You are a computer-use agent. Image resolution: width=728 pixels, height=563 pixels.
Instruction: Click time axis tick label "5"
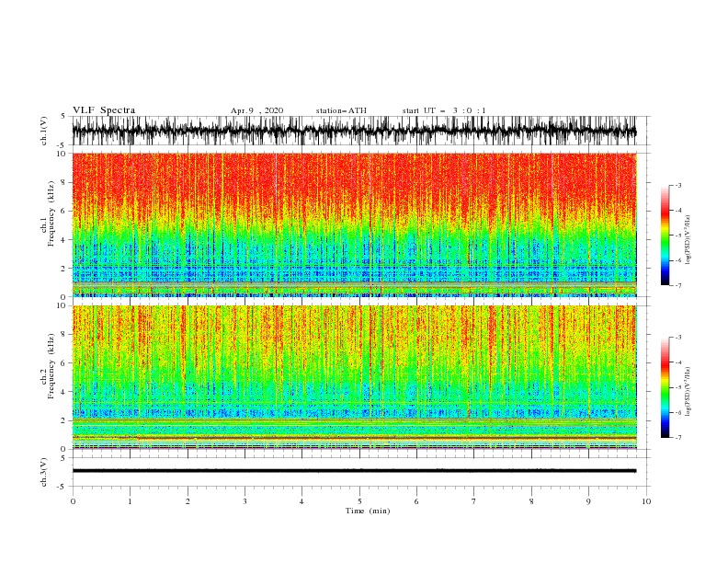(x=359, y=501)
